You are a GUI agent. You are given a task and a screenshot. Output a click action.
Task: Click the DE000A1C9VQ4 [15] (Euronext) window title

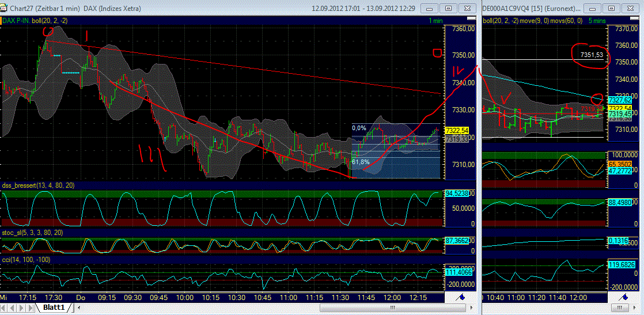pyautogui.click(x=532, y=8)
